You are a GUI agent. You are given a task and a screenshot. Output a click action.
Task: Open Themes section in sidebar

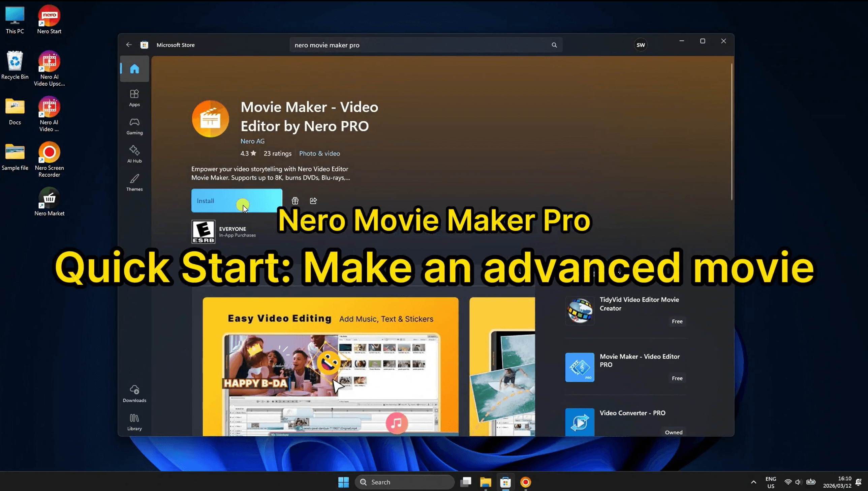coord(134,182)
